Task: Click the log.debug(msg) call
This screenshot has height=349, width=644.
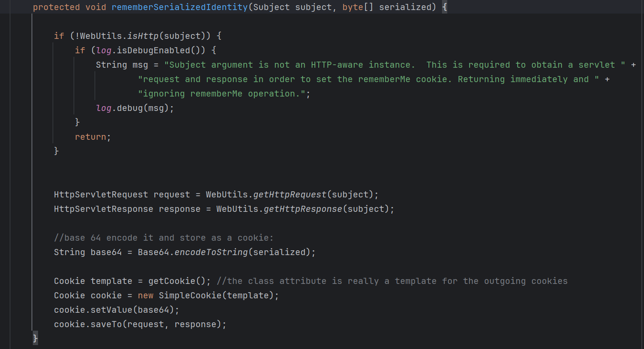Action: tap(135, 108)
